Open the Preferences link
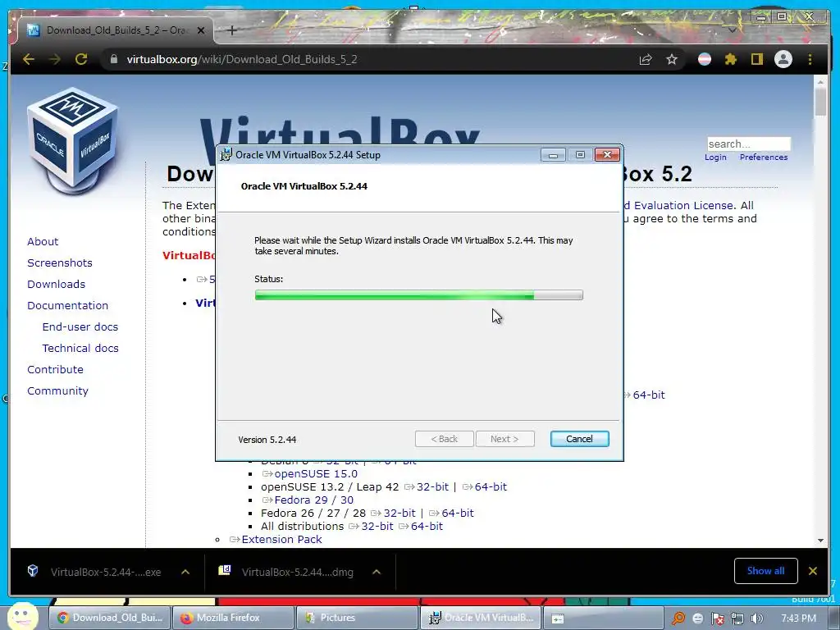This screenshot has height=630, width=840. 764,157
